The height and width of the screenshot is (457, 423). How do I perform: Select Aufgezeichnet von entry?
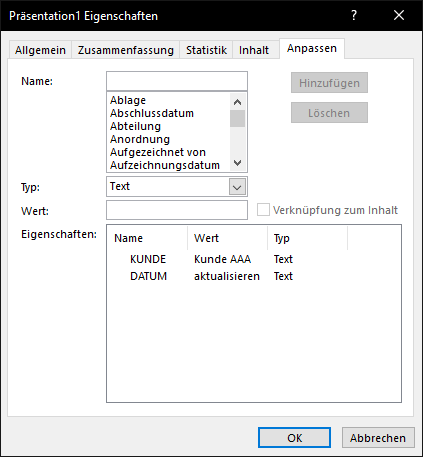[x=169, y=152]
